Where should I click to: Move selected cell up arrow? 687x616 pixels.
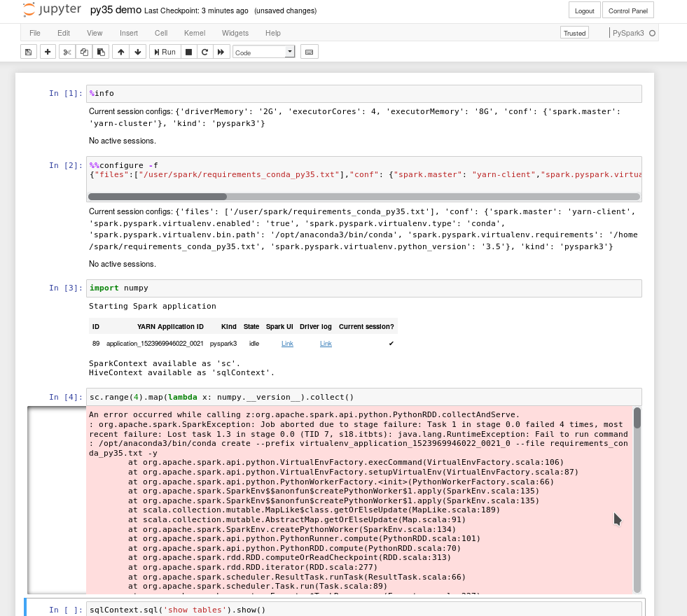point(121,52)
